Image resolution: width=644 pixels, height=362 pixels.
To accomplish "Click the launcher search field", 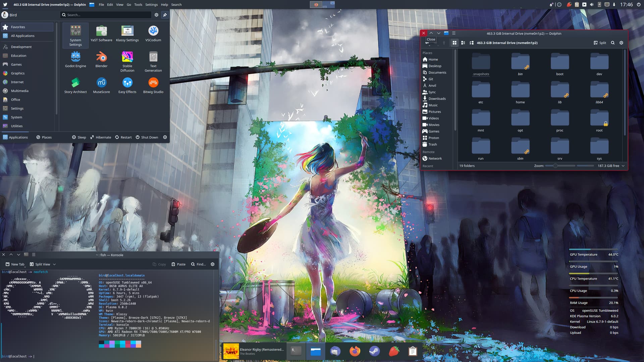I will (107, 15).
